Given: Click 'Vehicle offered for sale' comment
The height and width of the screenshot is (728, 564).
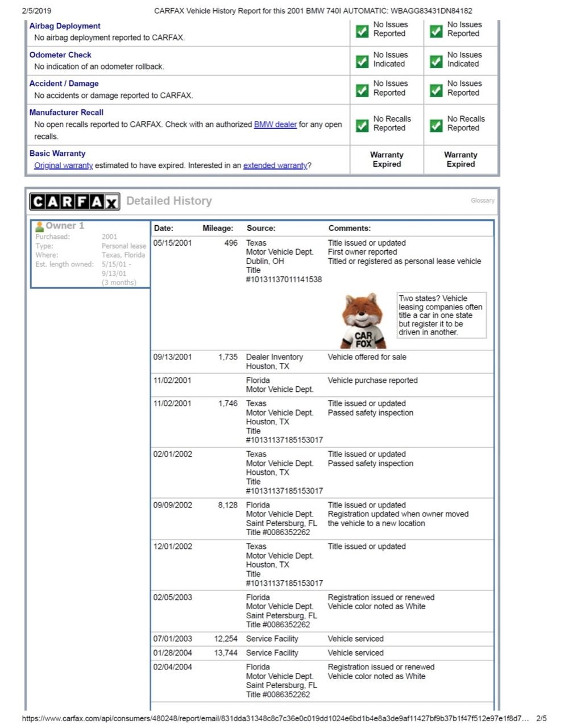Looking at the screenshot, I should (x=367, y=357).
